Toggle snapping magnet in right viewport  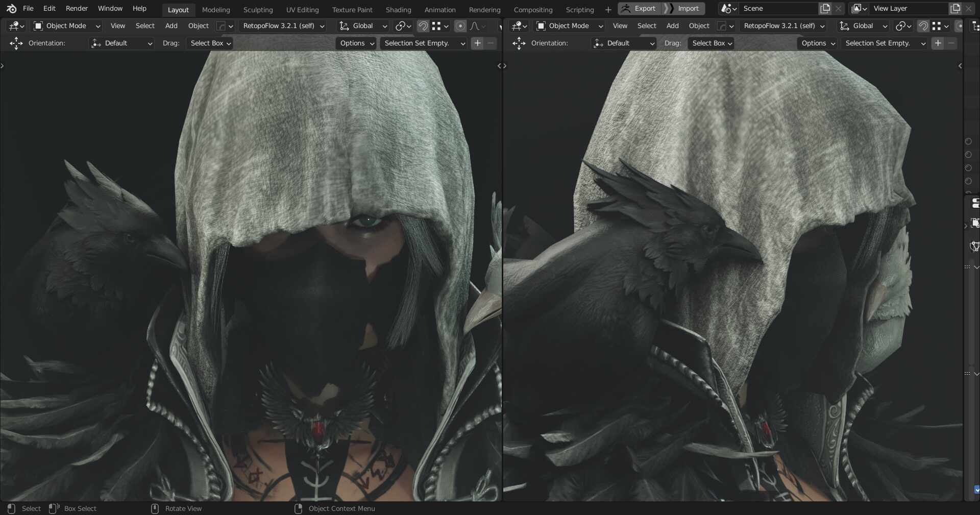[x=923, y=26]
